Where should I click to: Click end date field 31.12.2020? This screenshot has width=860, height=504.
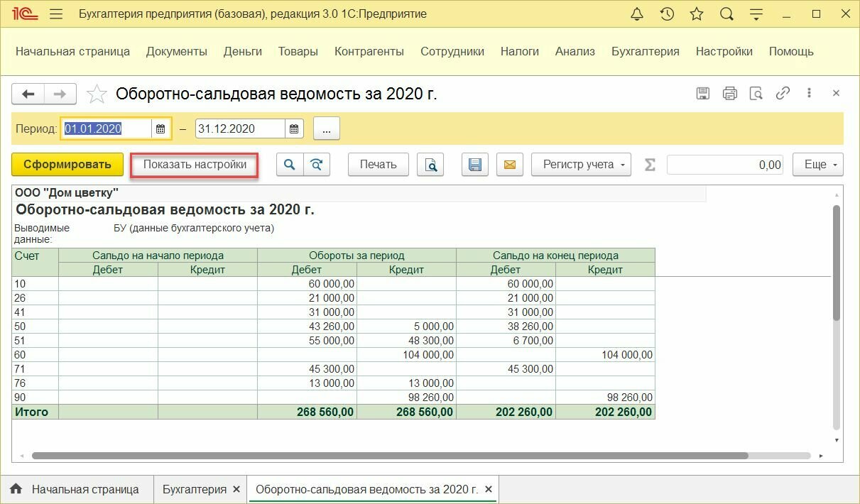point(241,128)
